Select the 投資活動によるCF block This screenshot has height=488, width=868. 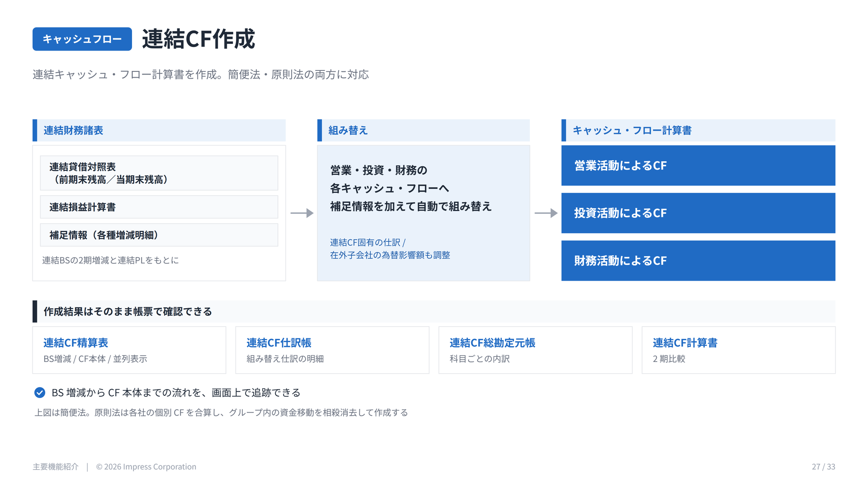click(698, 213)
